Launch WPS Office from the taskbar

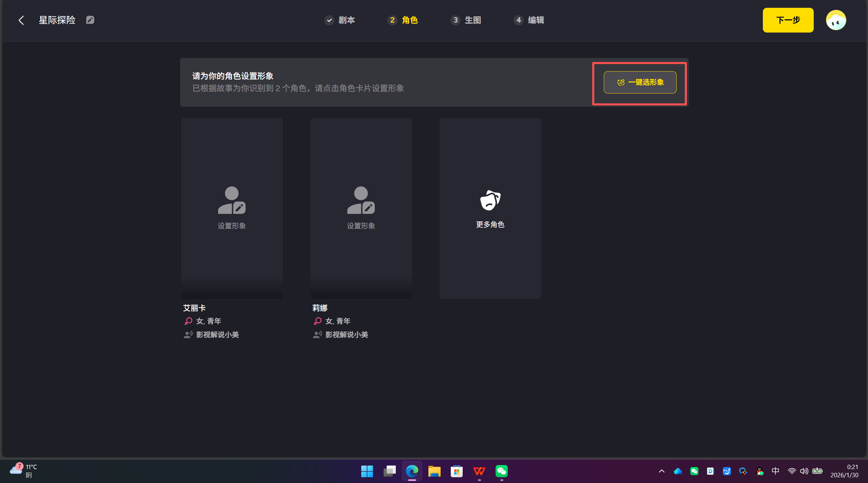tap(479, 471)
